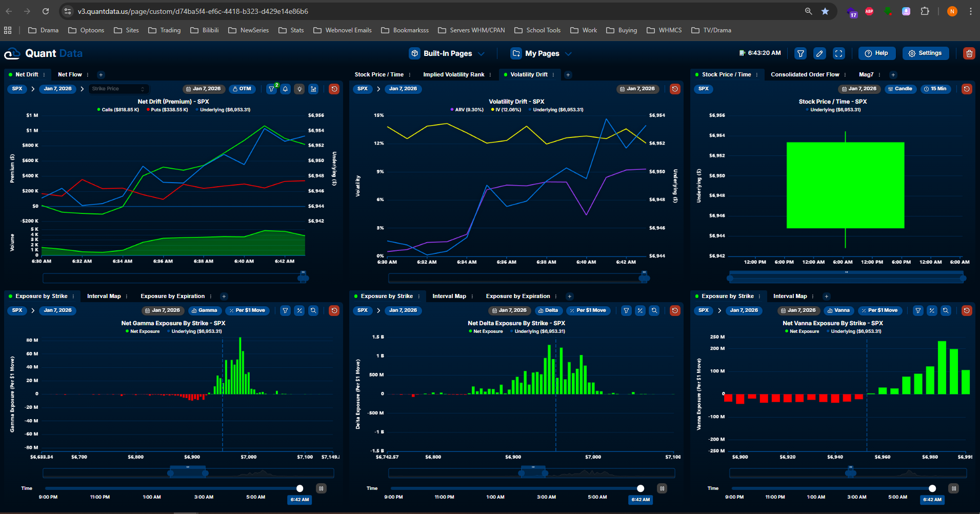
Task: Click the Help button
Action: (x=876, y=53)
